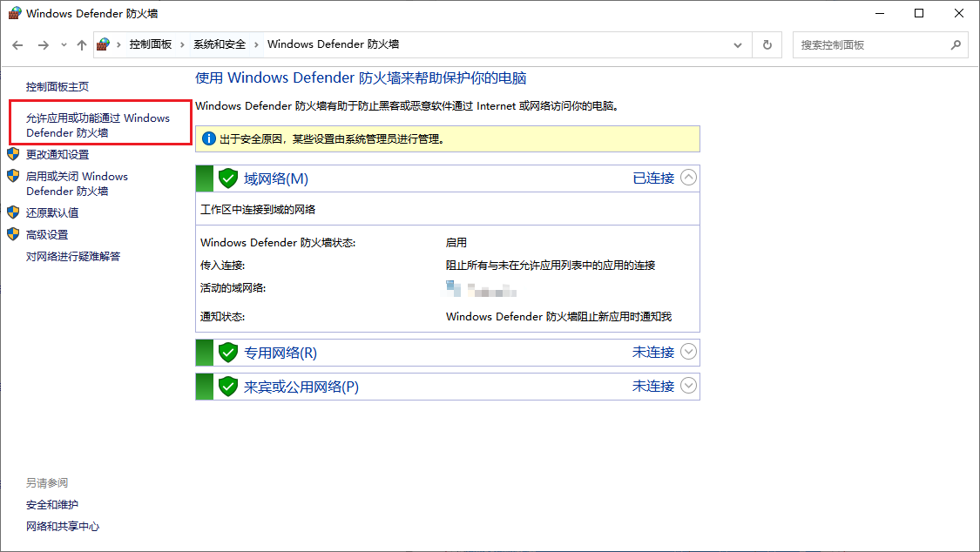Go to 控制面板 in the breadcrumb

tap(150, 44)
